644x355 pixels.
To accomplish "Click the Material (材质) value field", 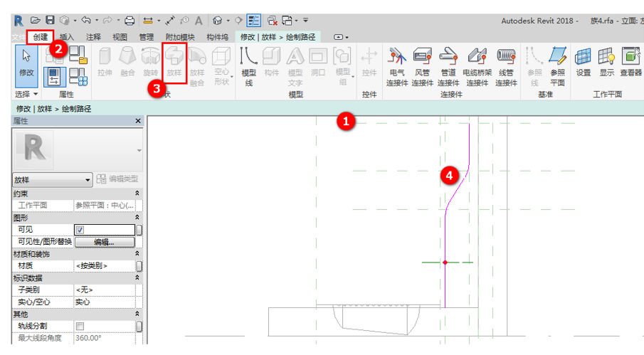I will pyautogui.click(x=105, y=266).
